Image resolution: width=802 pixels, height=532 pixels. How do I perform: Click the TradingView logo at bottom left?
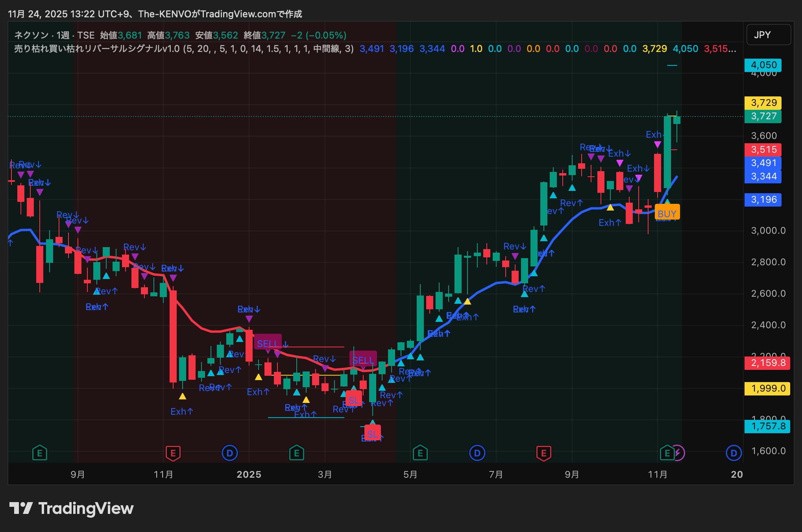(72, 508)
